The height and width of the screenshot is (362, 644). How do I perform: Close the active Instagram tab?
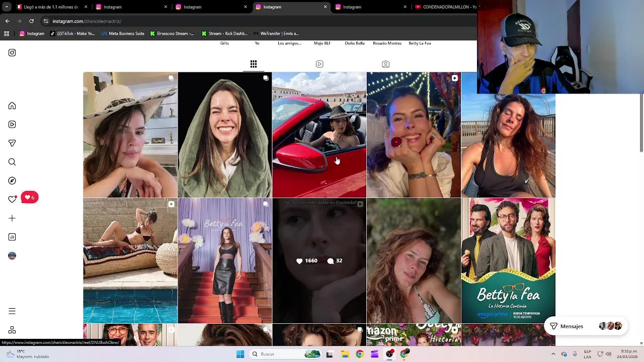point(325,7)
